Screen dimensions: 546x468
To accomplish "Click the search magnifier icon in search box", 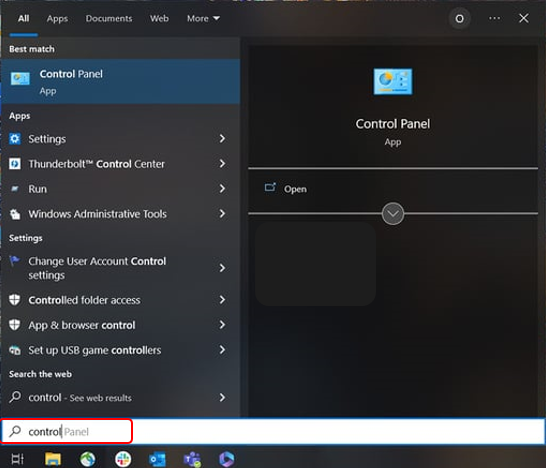I will (x=15, y=431).
